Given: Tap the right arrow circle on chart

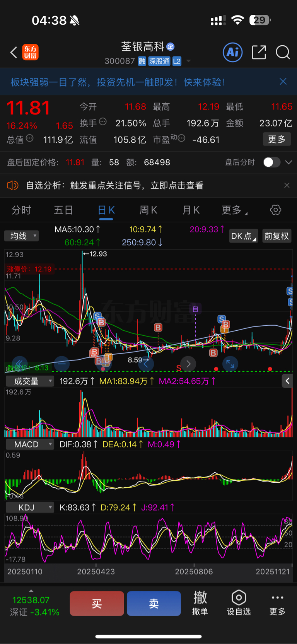Looking at the screenshot, I should point(188,364).
